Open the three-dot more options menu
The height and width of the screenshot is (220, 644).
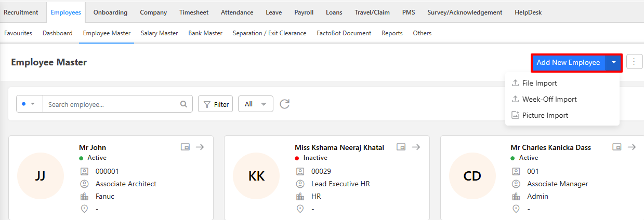[x=634, y=62]
